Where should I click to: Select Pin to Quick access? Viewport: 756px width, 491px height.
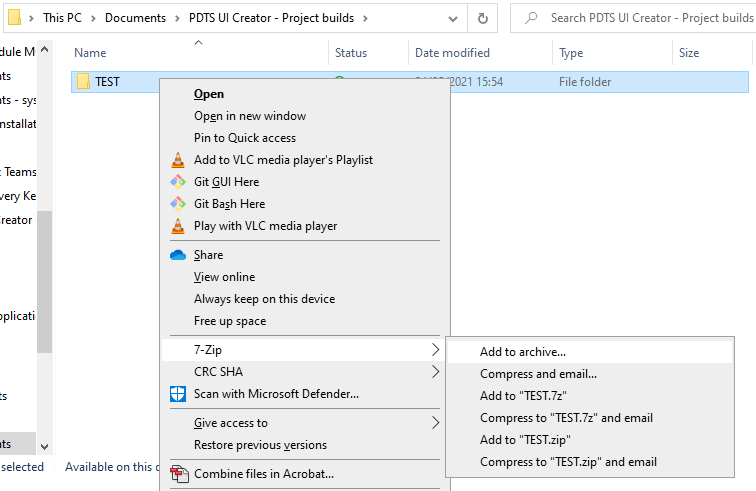[x=245, y=138]
